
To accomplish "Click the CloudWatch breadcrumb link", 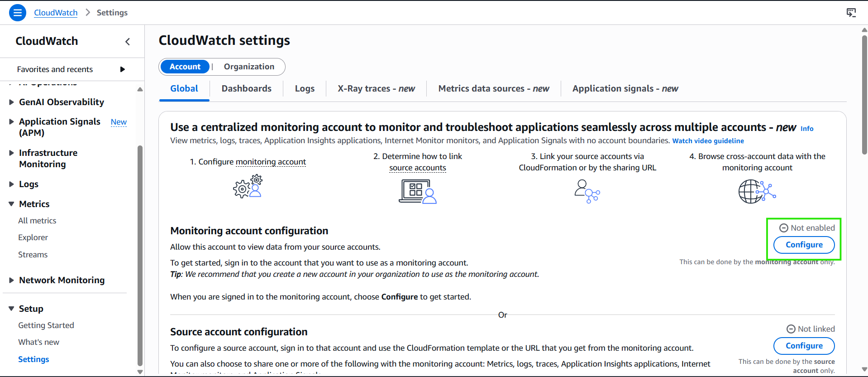I will (56, 13).
